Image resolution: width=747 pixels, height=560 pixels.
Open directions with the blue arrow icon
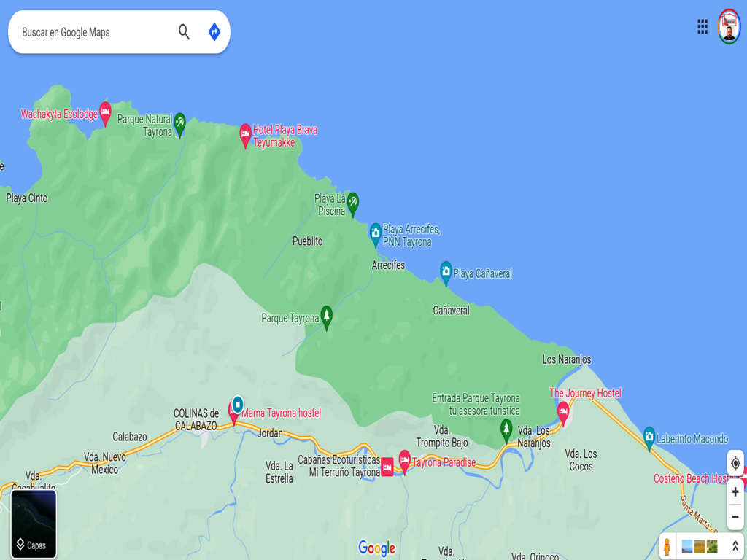pos(214,32)
